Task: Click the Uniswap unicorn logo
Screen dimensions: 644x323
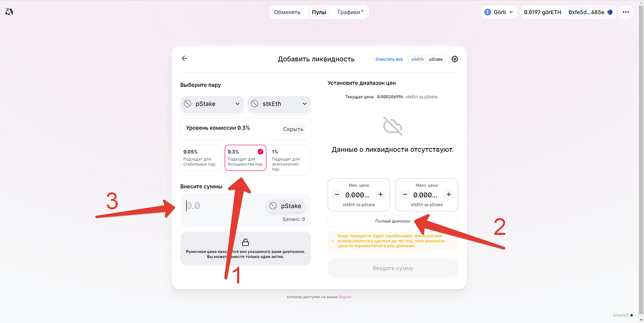Action: 9,12
